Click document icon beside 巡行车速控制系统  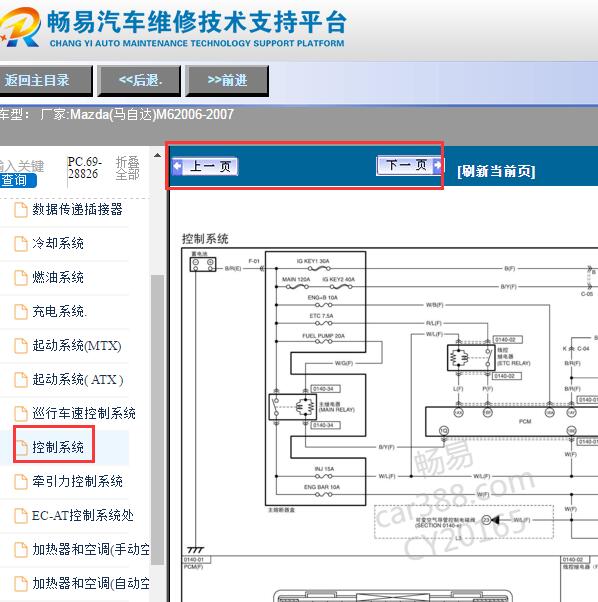(21, 414)
